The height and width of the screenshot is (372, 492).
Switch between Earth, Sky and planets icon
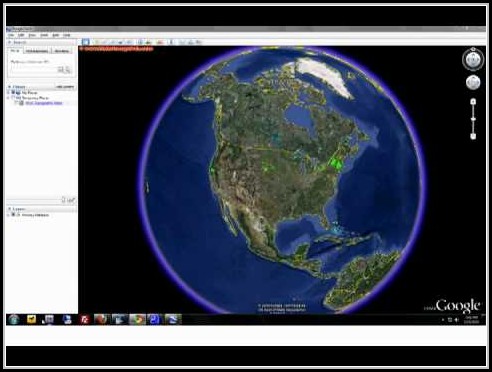(x=160, y=42)
